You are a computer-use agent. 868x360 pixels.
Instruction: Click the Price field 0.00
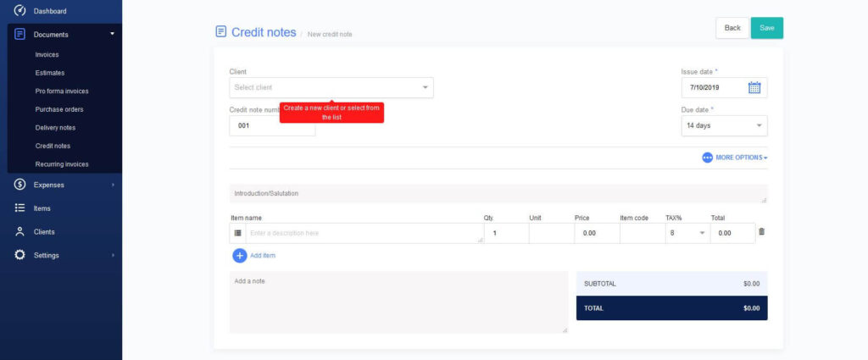(597, 233)
